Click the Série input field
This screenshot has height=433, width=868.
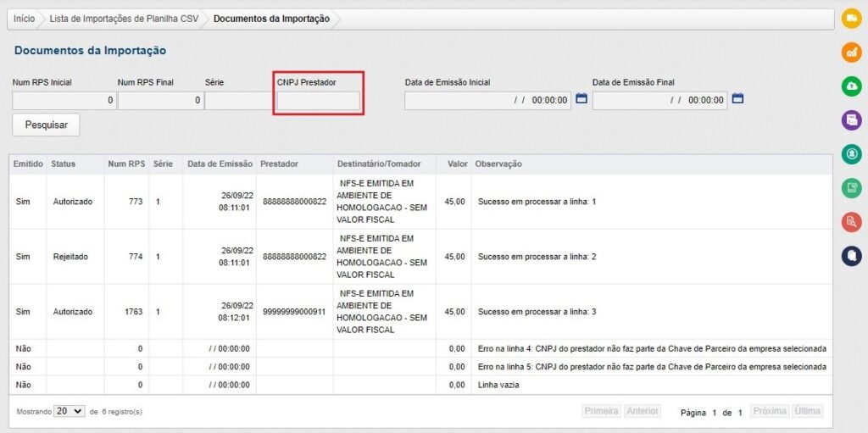coord(237,101)
